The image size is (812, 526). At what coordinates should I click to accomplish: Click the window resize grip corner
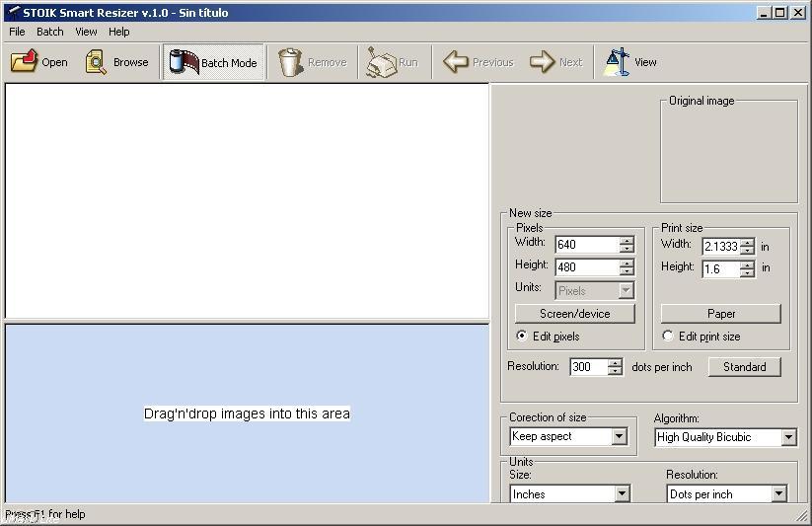coord(803,515)
